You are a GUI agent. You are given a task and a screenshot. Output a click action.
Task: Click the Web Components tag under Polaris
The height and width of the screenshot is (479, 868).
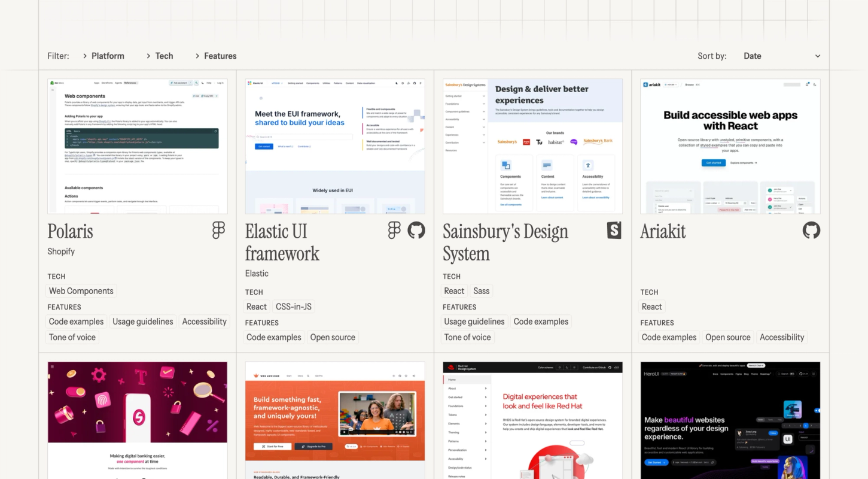click(x=81, y=291)
